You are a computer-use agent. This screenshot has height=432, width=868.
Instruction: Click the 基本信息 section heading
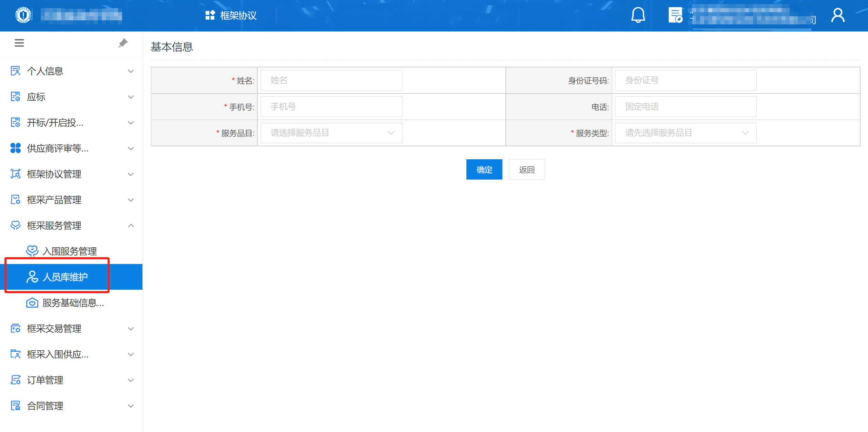point(172,47)
